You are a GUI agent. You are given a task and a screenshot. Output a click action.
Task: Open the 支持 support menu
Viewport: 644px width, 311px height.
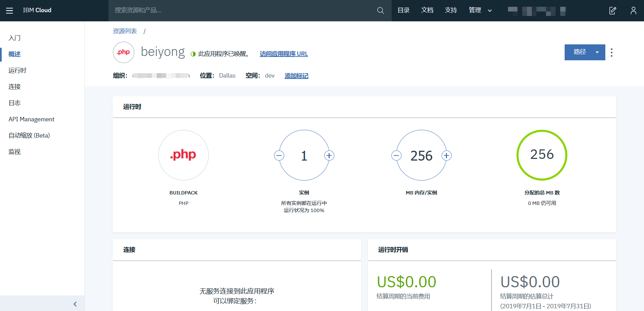(x=451, y=10)
